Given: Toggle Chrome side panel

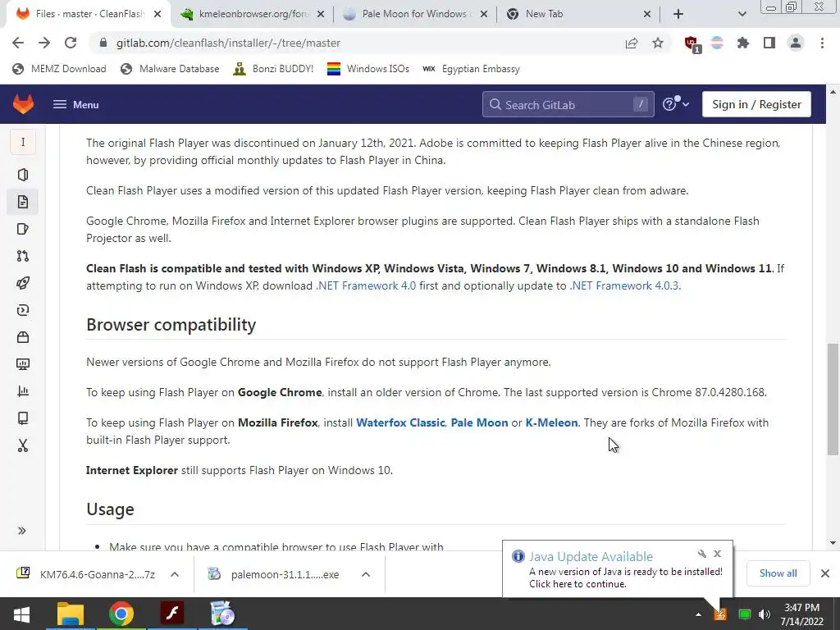Looking at the screenshot, I should click(x=769, y=43).
